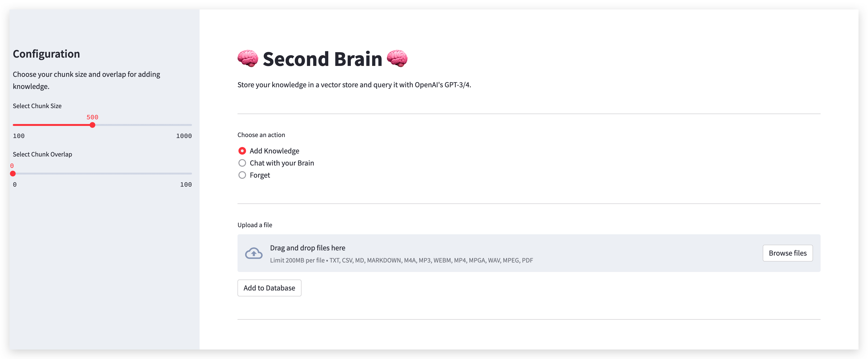Click the Choose an action label
868x359 pixels.
point(261,135)
